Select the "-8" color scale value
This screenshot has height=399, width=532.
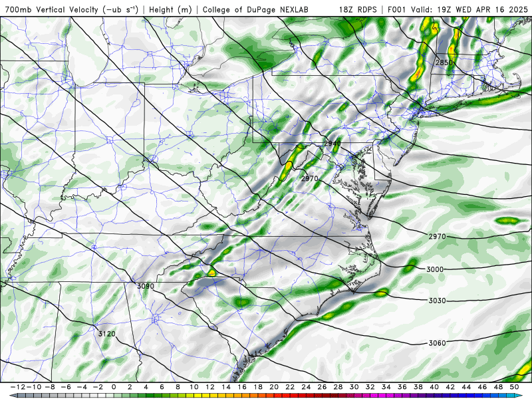pos(49,387)
